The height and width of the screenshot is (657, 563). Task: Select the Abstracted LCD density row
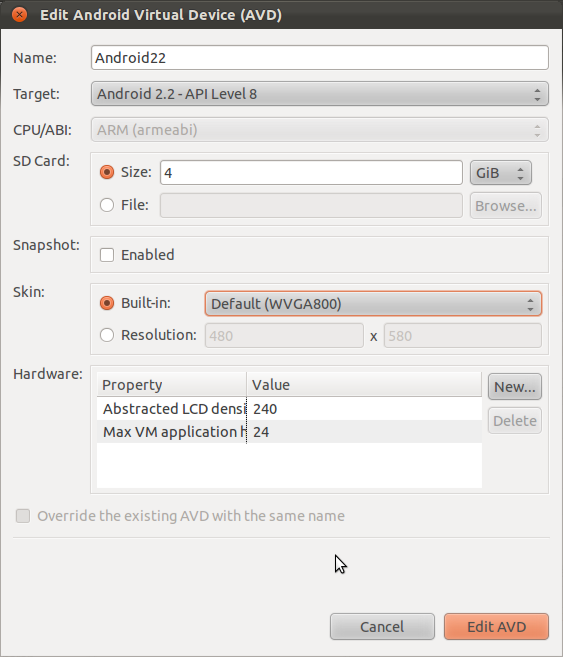[x=289, y=409]
